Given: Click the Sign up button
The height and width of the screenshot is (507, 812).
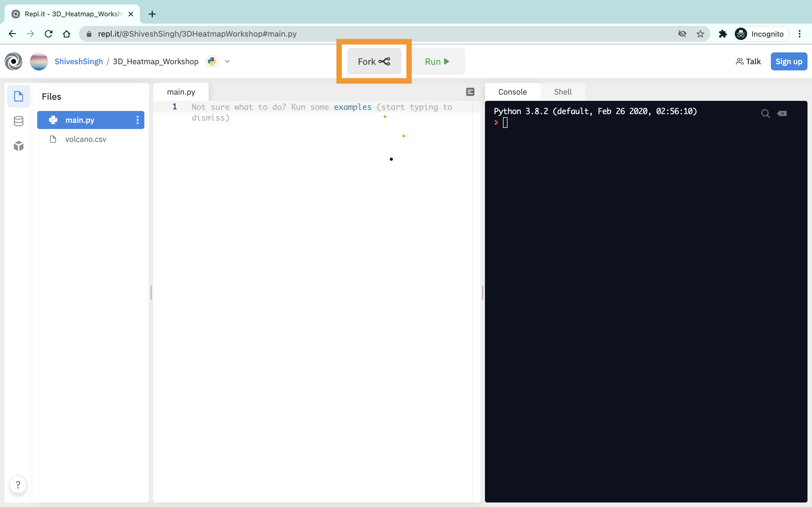Looking at the screenshot, I should tap(789, 61).
